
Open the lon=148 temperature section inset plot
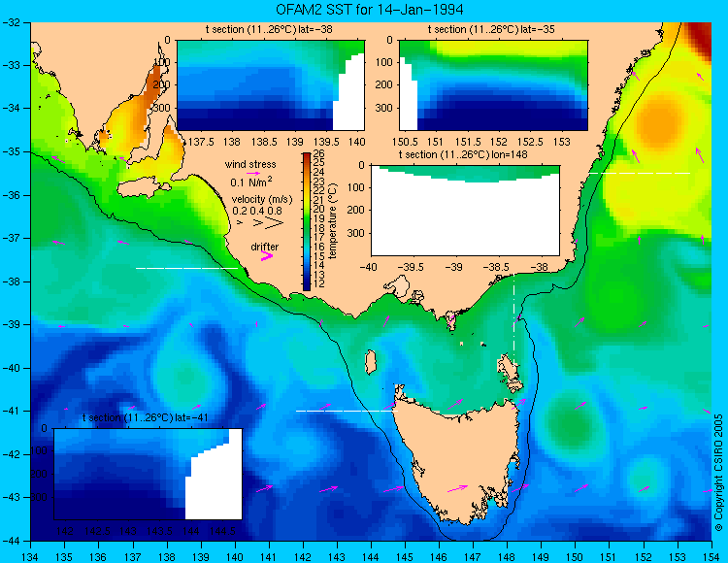465,211
